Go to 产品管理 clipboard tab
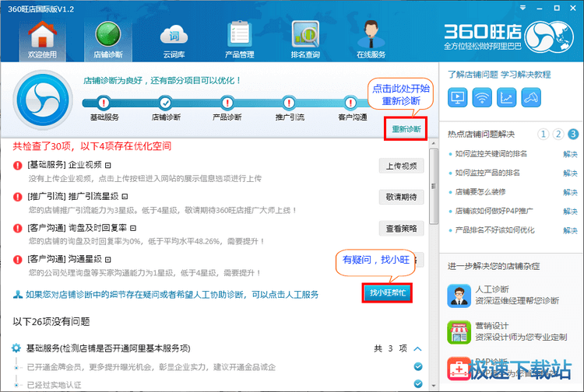The height and width of the screenshot is (392, 584). (x=240, y=40)
